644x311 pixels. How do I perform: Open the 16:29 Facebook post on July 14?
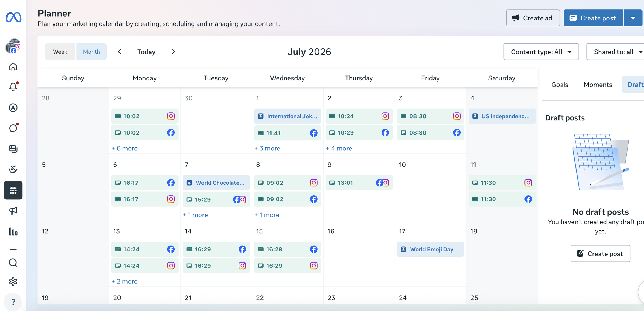coord(216,249)
